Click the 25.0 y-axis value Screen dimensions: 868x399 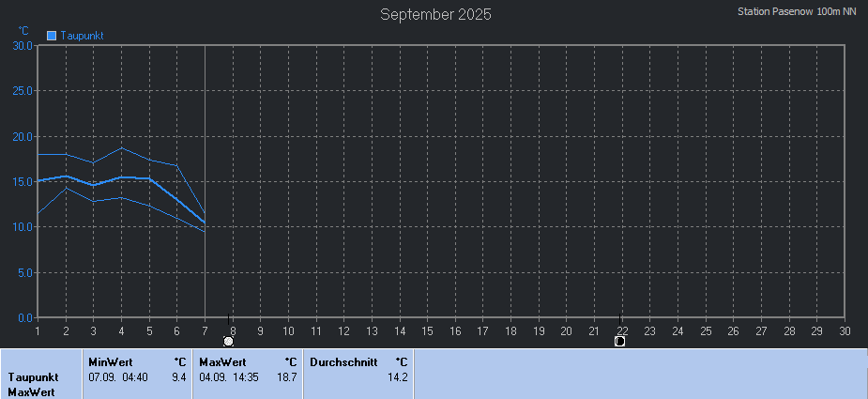click(23, 90)
